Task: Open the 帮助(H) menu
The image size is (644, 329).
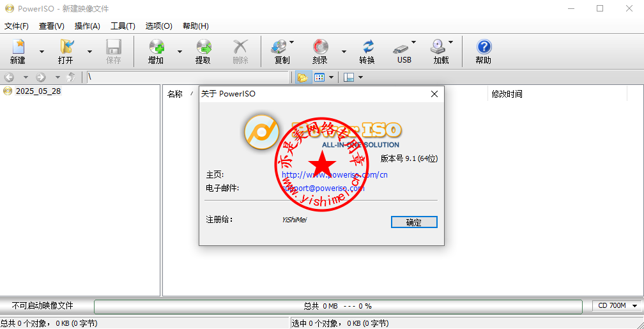Action: pyautogui.click(x=195, y=26)
